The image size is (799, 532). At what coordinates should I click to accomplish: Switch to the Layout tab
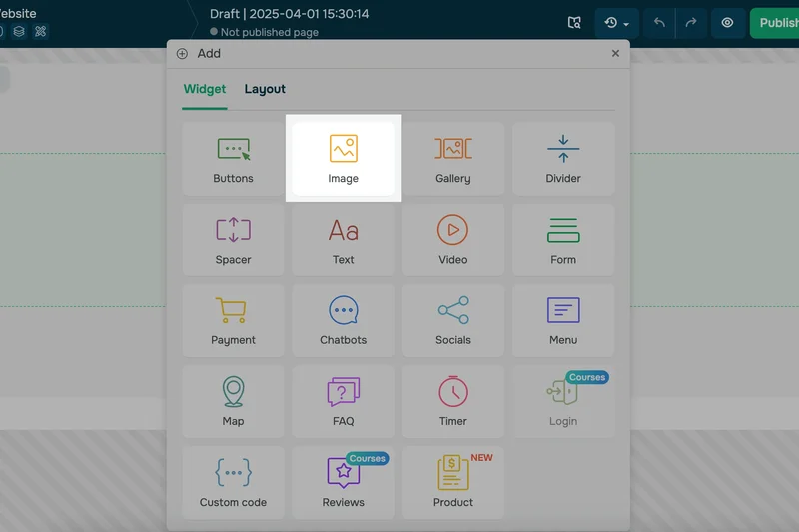coord(265,89)
